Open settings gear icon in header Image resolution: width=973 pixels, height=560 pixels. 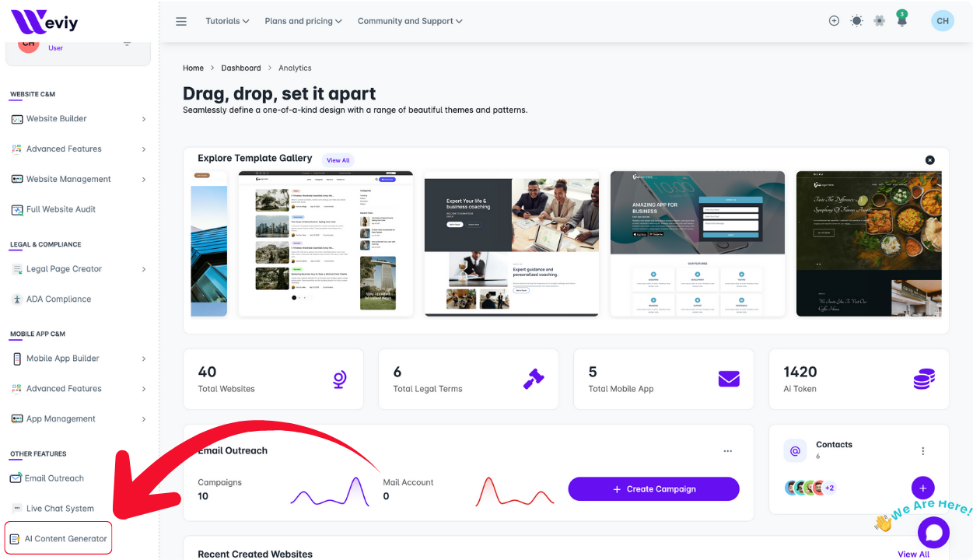pos(879,21)
